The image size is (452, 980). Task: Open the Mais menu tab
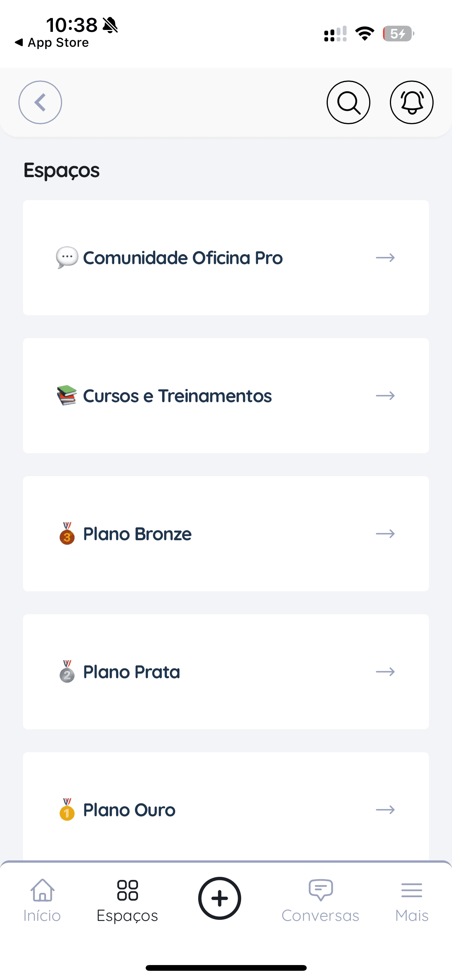[412, 899]
